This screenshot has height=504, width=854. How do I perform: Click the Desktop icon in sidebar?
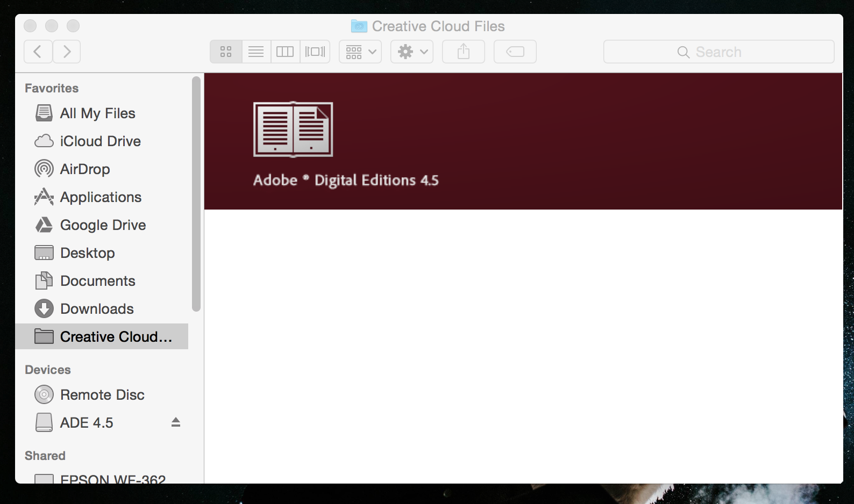tap(44, 253)
